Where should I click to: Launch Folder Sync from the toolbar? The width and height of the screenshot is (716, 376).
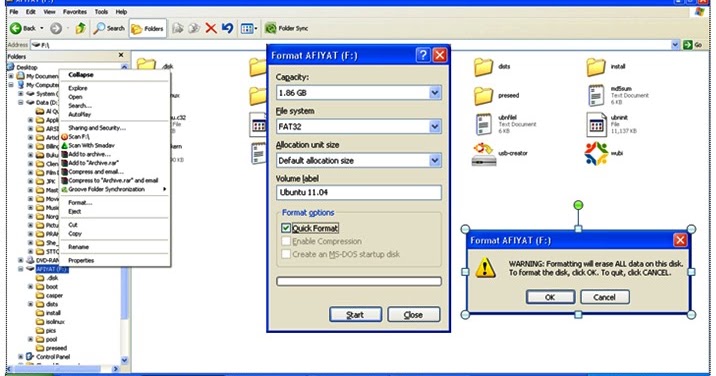click(x=287, y=28)
